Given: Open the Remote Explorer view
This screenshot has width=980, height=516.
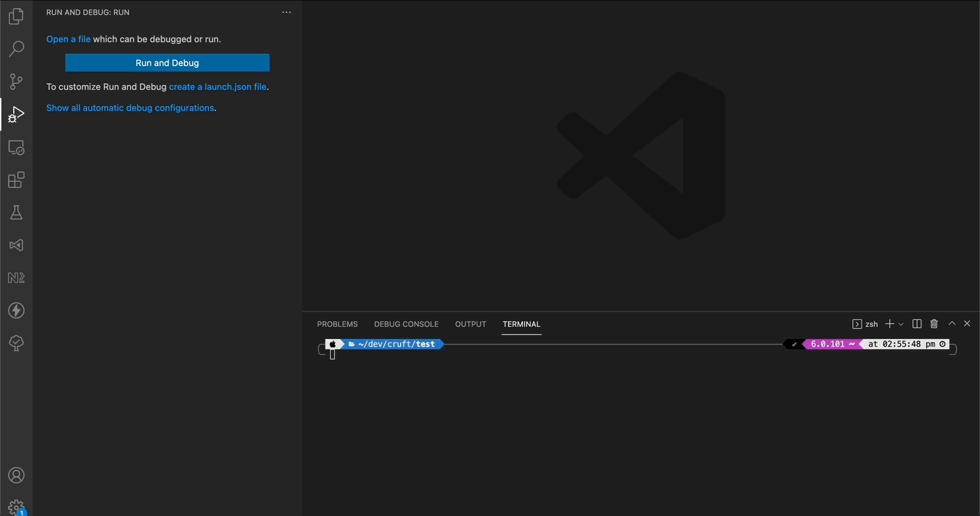Looking at the screenshot, I should pyautogui.click(x=16, y=147).
